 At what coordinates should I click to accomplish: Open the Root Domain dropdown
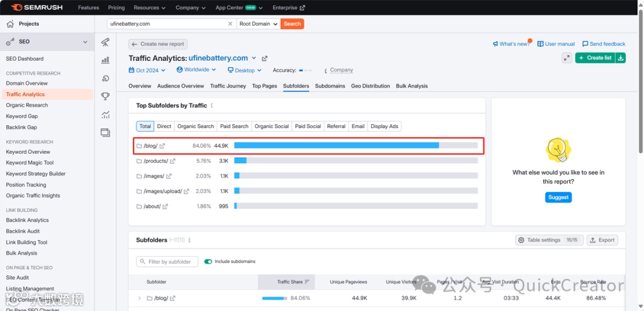pyautogui.click(x=259, y=24)
